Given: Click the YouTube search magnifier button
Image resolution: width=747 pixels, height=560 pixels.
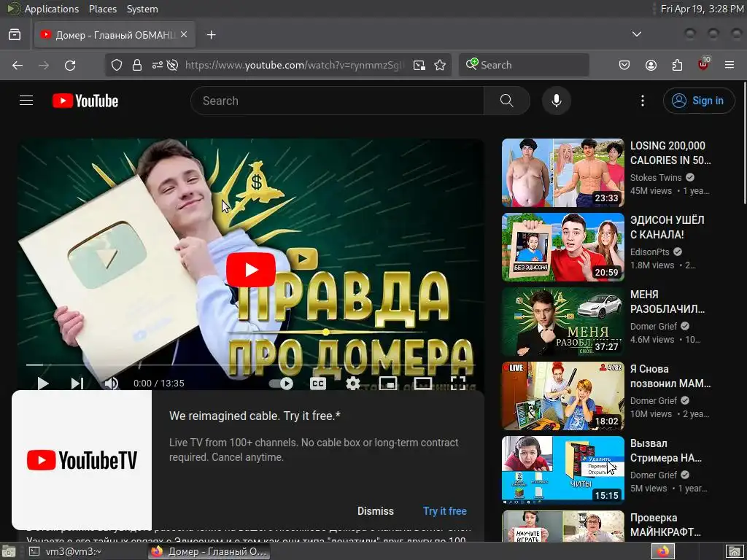Looking at the screenshot, I should pyautogui.click(x=506, y=101).
